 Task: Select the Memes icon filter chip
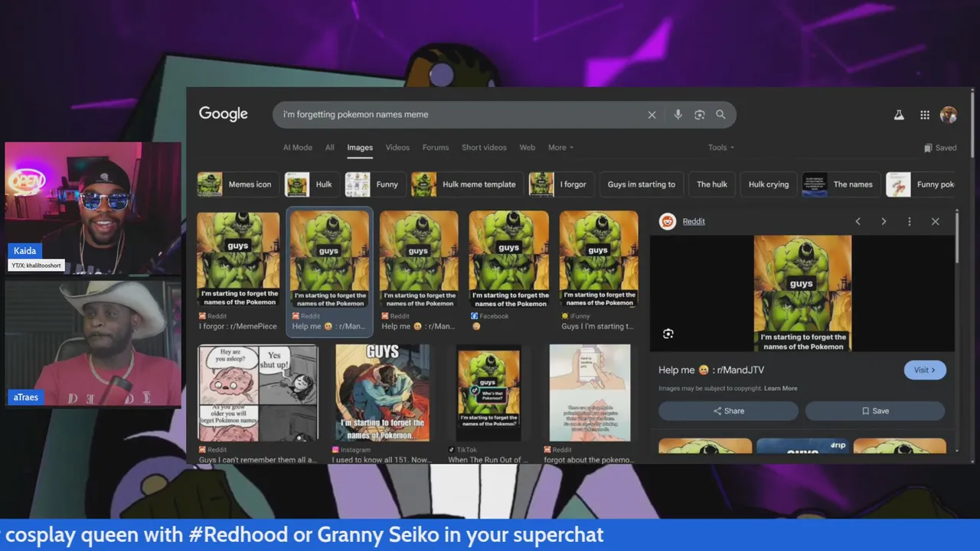237,184
